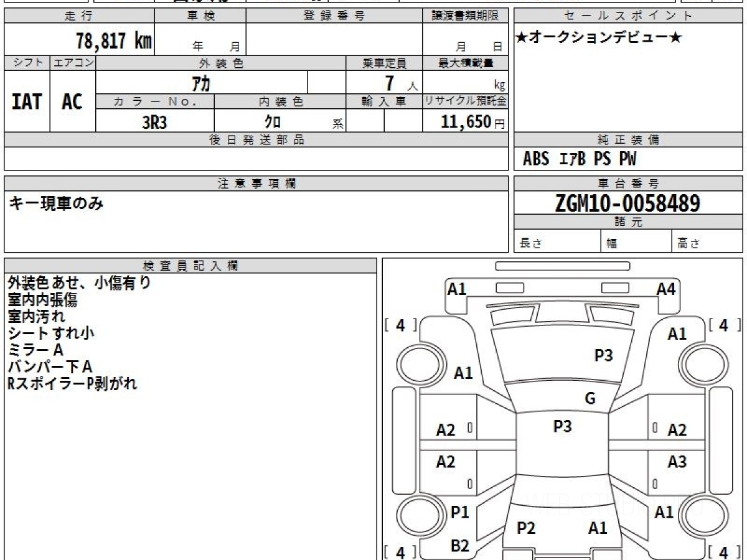The image size is (747, 560).
Task: Select the 室内内張傷 note line
Action: pos(42,300)
